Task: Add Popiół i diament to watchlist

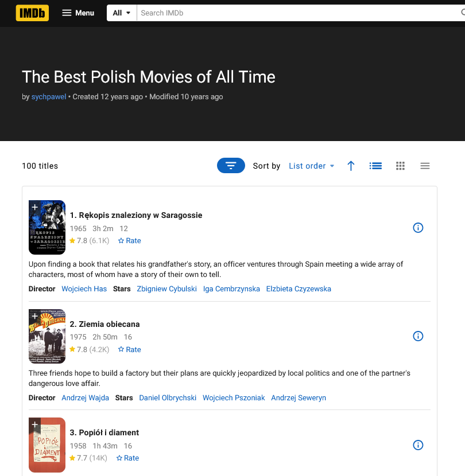Action: pos(34,424)
